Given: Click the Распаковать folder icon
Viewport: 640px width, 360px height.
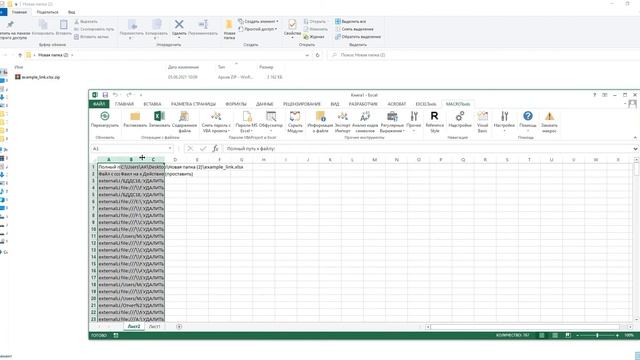Looking at the screenshot, I should pyautogui.click(x=135, y=116).
